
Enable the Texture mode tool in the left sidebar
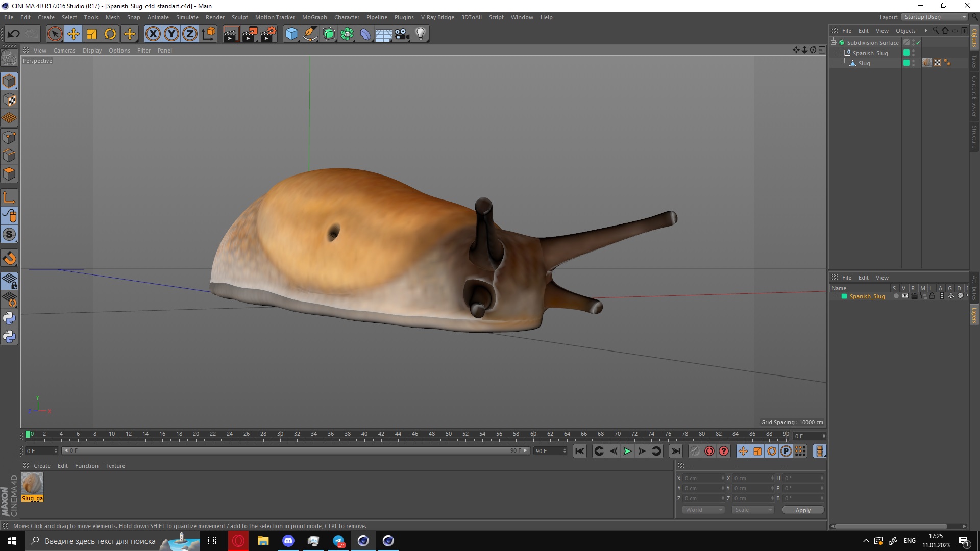click(x=9, y=100)
